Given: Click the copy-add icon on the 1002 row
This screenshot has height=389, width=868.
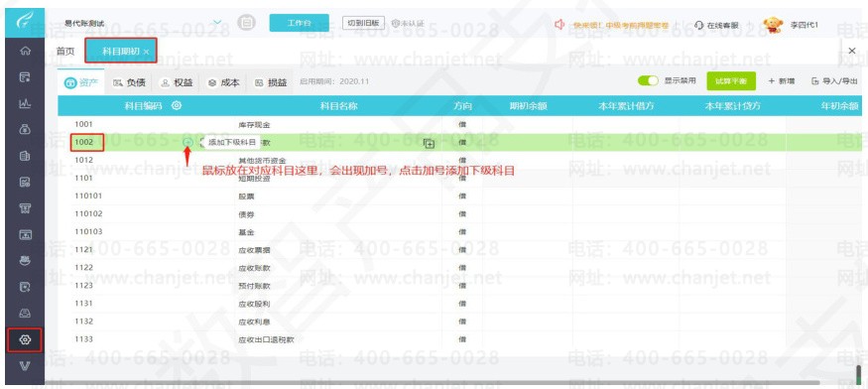Looking at the screenshot, I should [x=429, y=144].
